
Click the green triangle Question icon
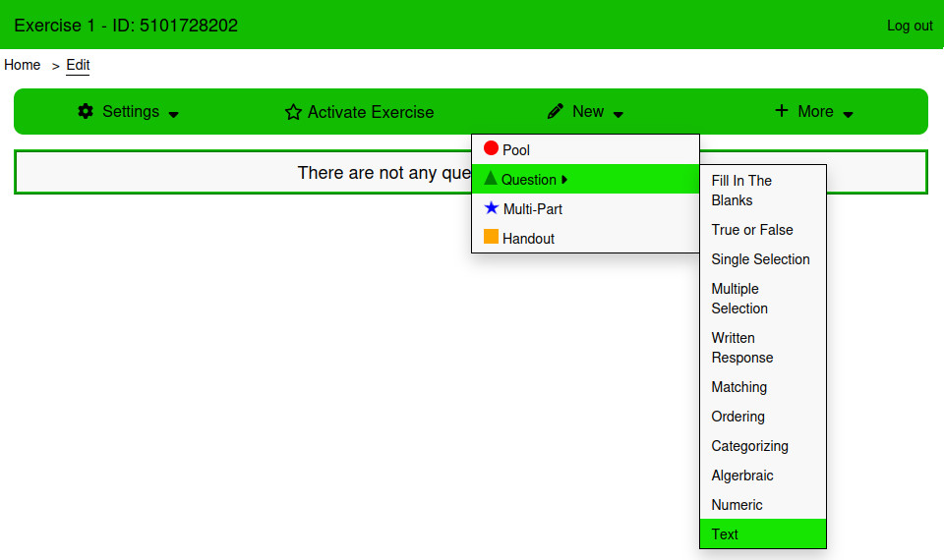point(491,179)
